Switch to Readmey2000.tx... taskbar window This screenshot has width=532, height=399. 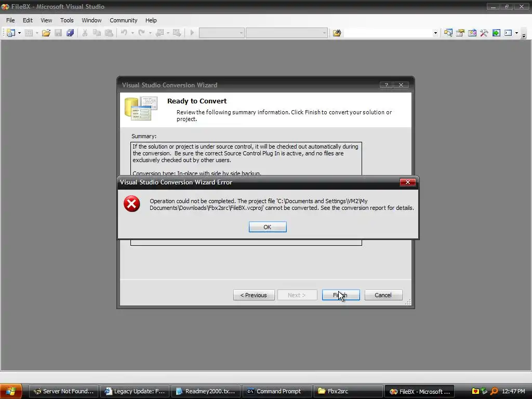[206, 391]
